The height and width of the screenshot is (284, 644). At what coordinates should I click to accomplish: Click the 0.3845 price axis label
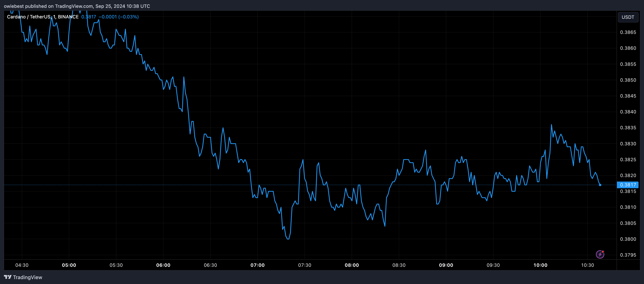(628, 96)
